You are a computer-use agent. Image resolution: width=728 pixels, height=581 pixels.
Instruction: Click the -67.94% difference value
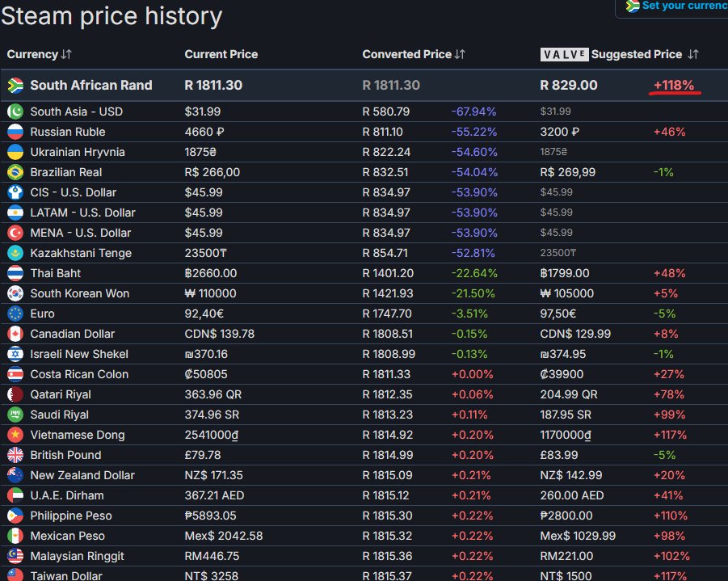coord(474,112)
